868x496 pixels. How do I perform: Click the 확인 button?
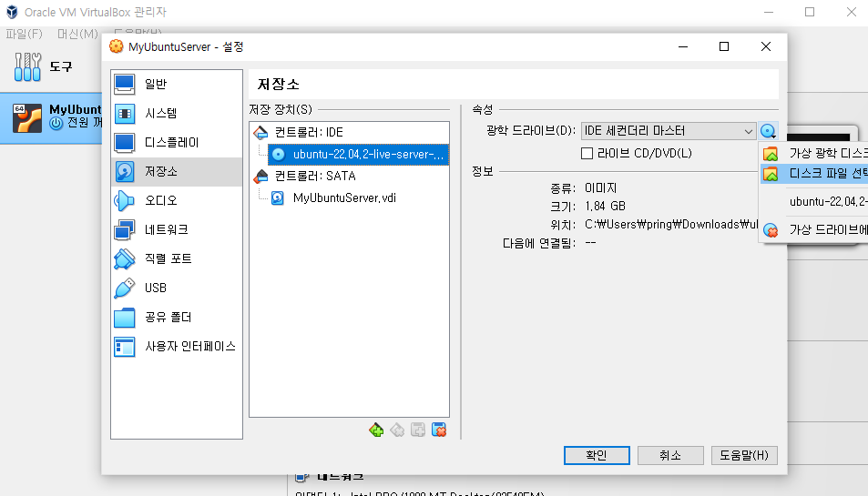(x=597, y=455)
